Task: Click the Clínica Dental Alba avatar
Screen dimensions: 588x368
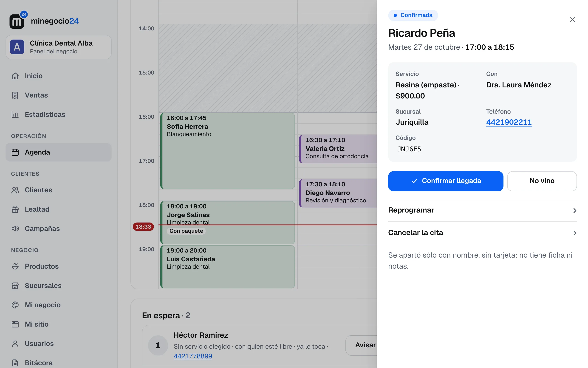Action: tap(17, 47)
